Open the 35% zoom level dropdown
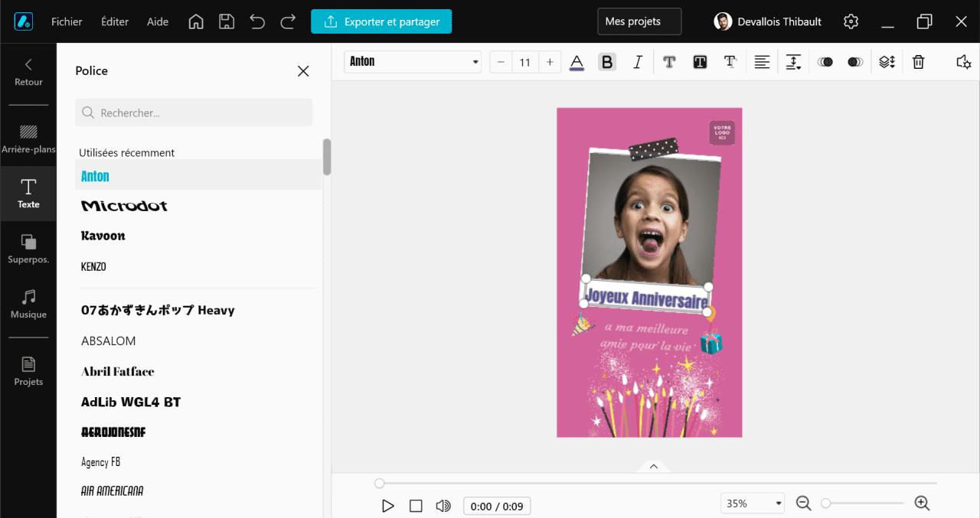This screenshot has width=980, height=518. [x=752, y=503]
